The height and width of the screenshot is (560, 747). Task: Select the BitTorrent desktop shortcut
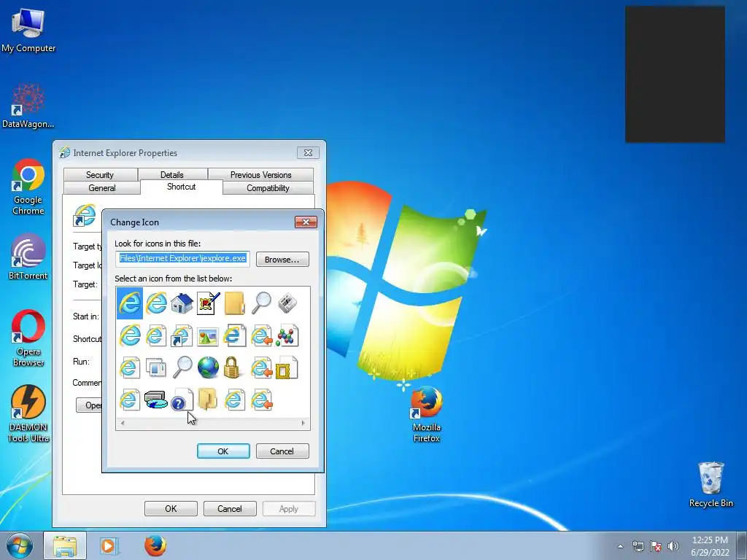[28, 257]
